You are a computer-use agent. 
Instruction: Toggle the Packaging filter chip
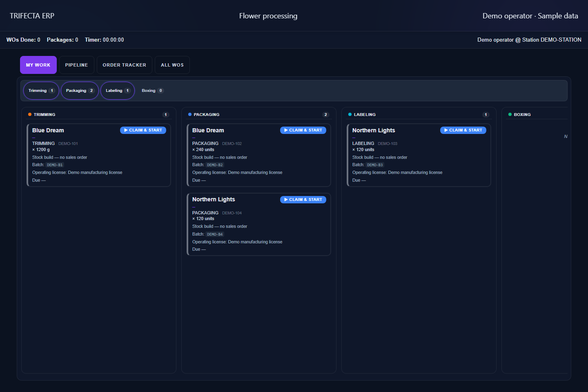click(80, 91)
